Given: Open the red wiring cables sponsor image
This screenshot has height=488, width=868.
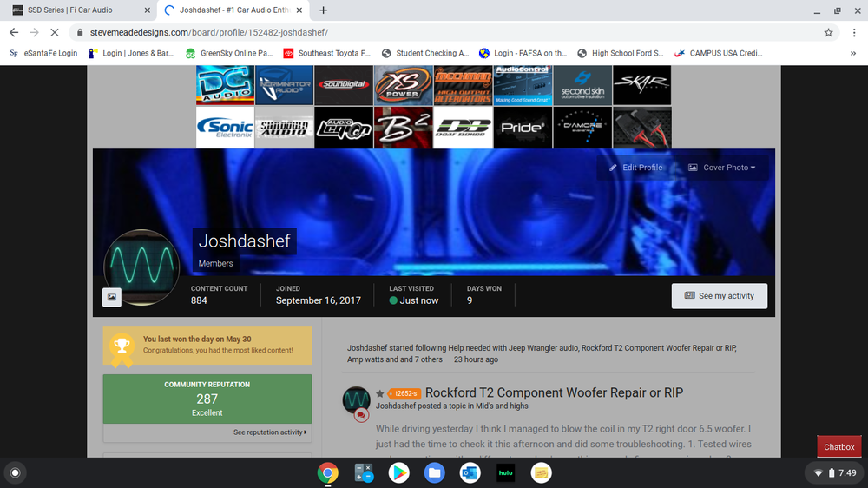Looking at the screenshot, I should pos(642,128).
